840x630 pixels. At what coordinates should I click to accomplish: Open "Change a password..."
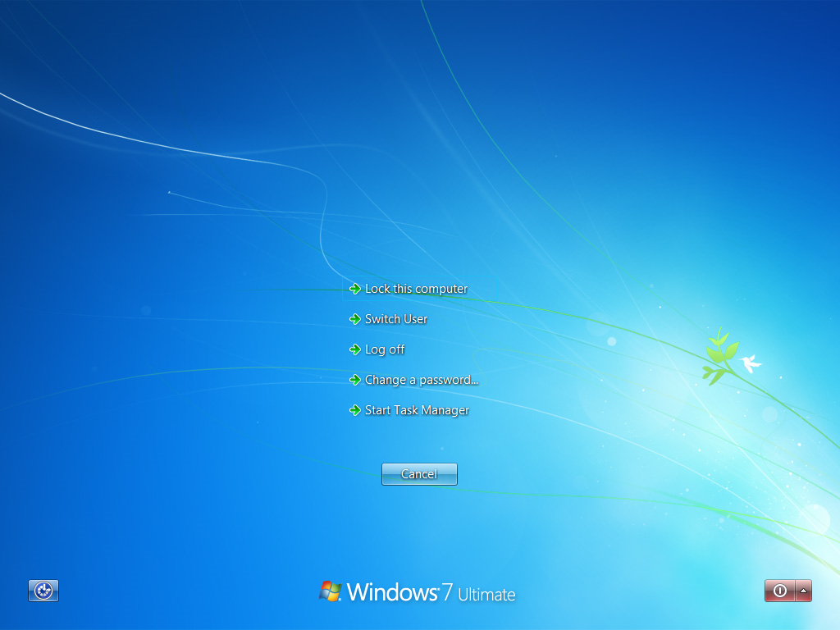click(422, 380)
